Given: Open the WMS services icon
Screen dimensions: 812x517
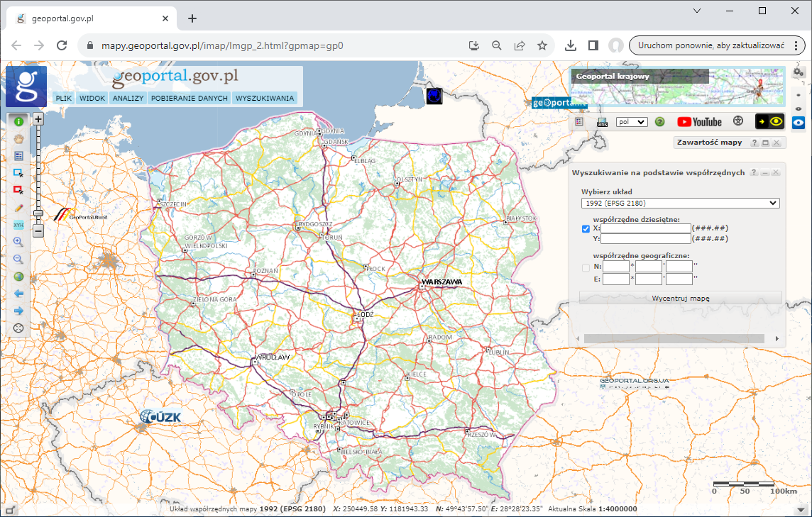Looking at the screenshot, I should 601,122.
